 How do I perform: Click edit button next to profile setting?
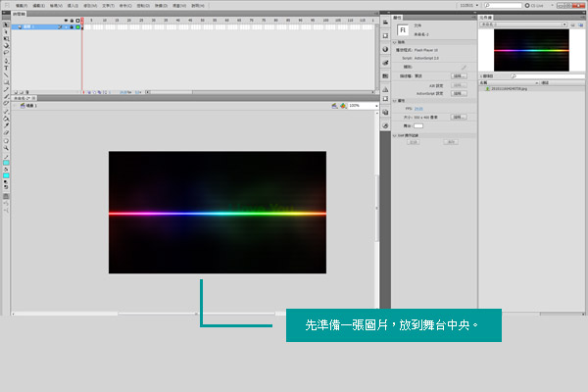459,75
